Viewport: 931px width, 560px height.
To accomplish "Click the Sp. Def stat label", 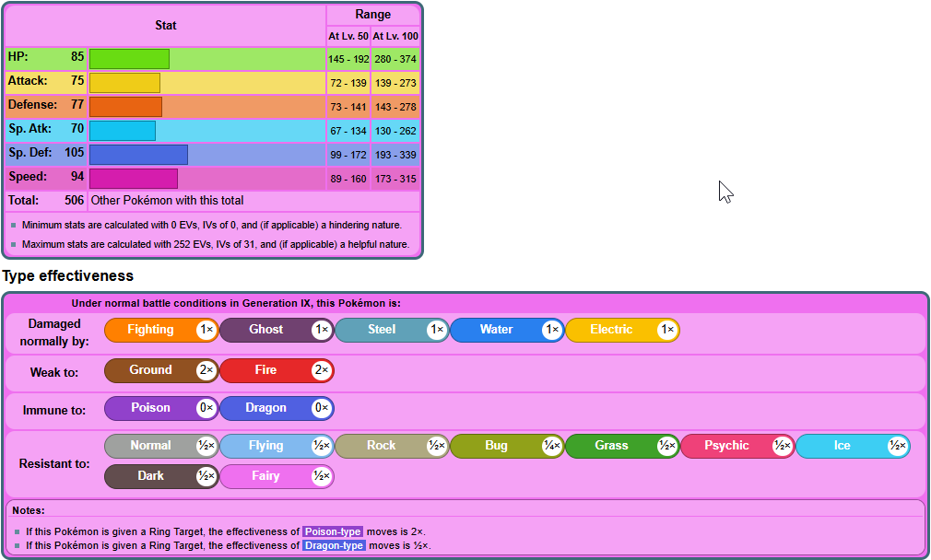I will tap(30, 153).
